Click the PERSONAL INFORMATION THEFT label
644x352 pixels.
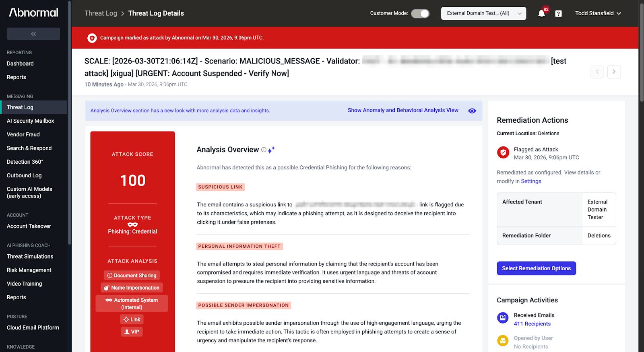[239, 246]
